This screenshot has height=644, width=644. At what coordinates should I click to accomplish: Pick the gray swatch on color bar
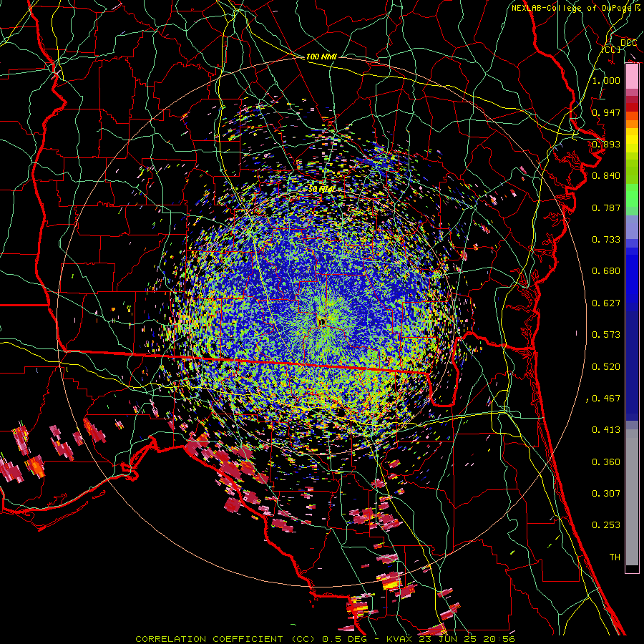632,497
